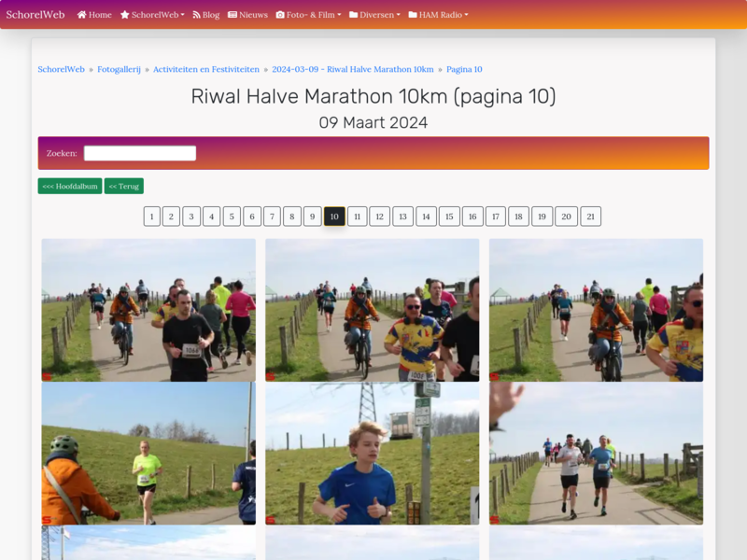Viewport: 747px width, 560px height.
Task: Click the folder icon beside Diversen
Action: click(x=354, y=15)
